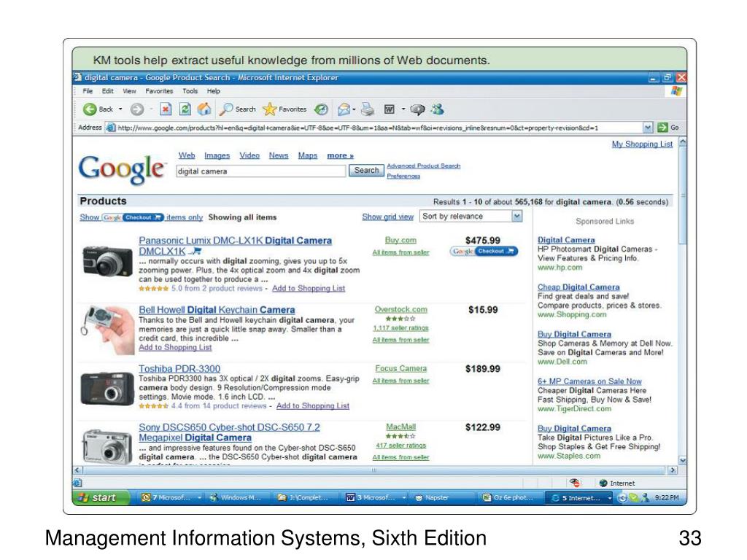
Task: Click the vertical scrollbar down arrow
Action: click(682, 461)
